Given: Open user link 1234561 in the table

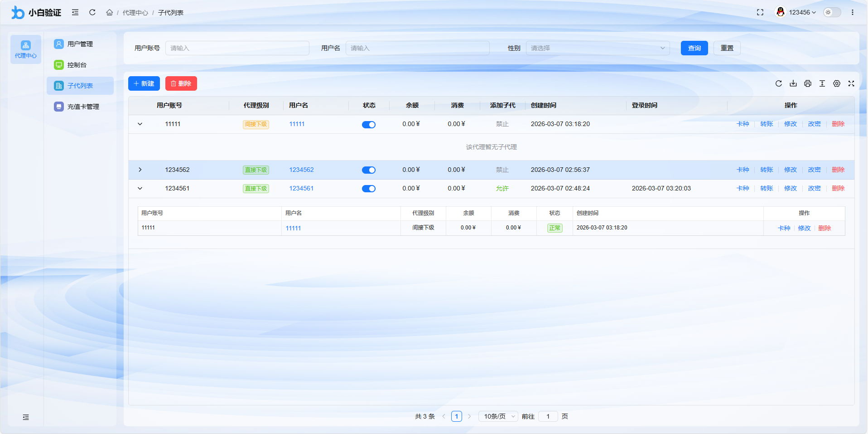Looking at the screenshot, I should point(301,188).
